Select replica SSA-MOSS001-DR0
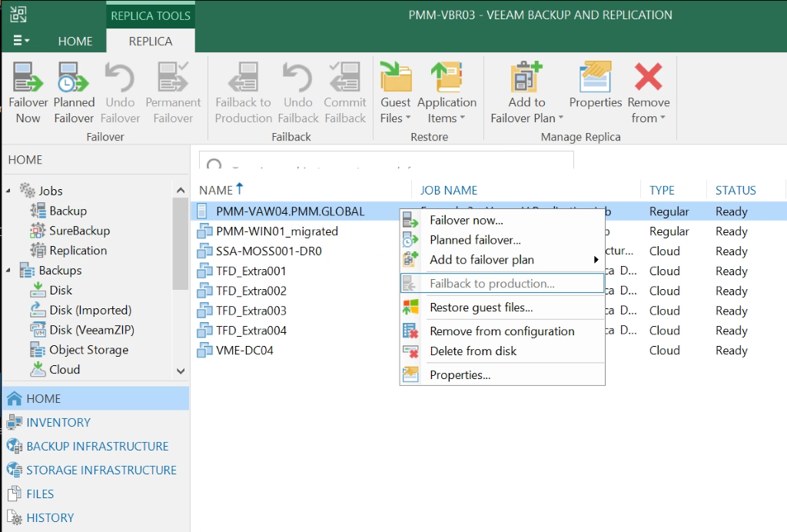The height and width of the screenshot is (532, 787). point(269,251)
